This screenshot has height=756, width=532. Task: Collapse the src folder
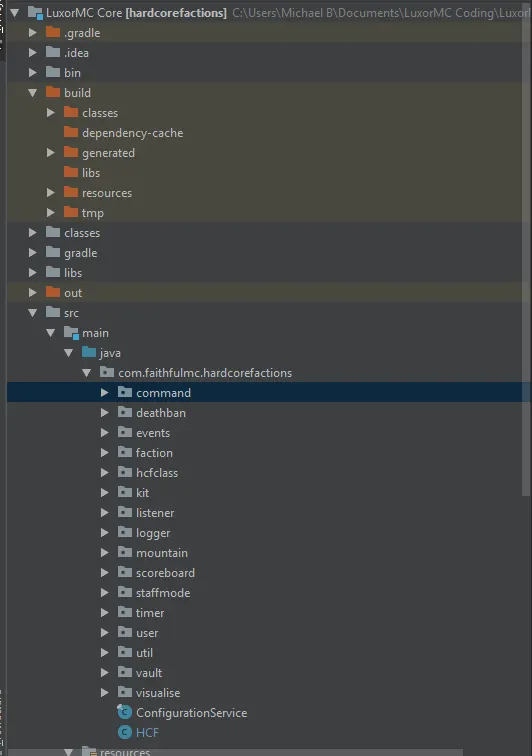click(x=33, y=313)
